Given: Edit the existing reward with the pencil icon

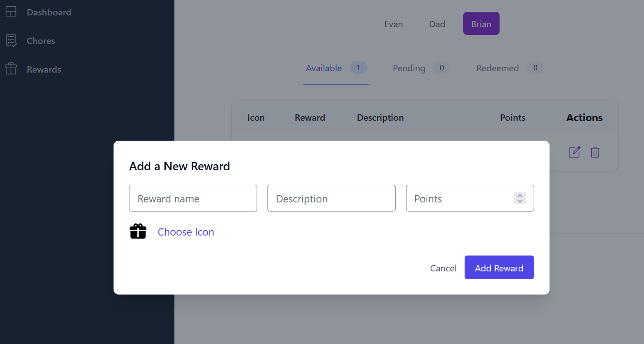Looking at the screenshot, I should click(574, 152).
